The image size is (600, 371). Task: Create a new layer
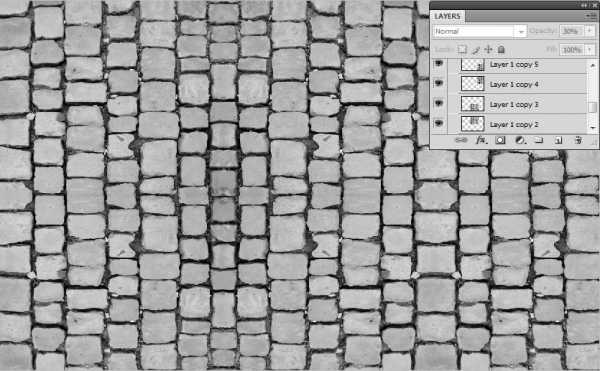tap(558, 140)
